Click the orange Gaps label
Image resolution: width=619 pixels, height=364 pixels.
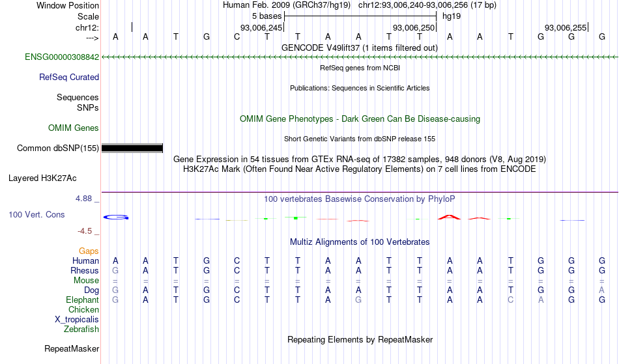[x=89, y=251]
